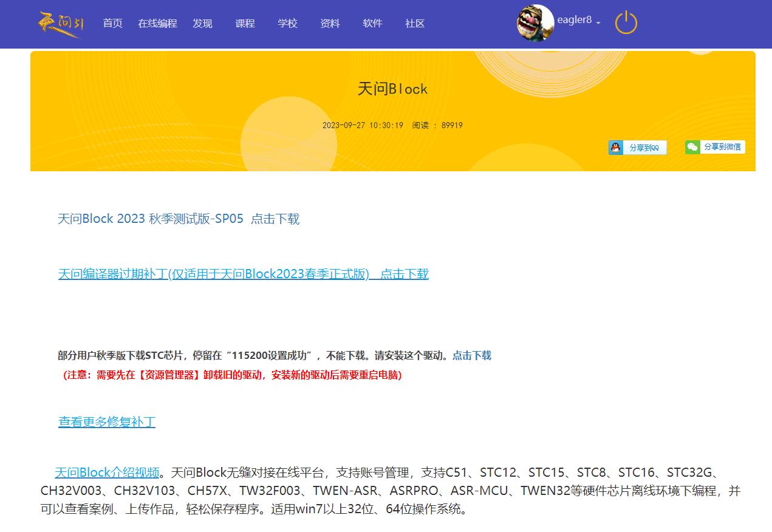This screenshot has width=772, height=532.
Task: Click the WeChat share icon
Action: [x=692, y=147]
